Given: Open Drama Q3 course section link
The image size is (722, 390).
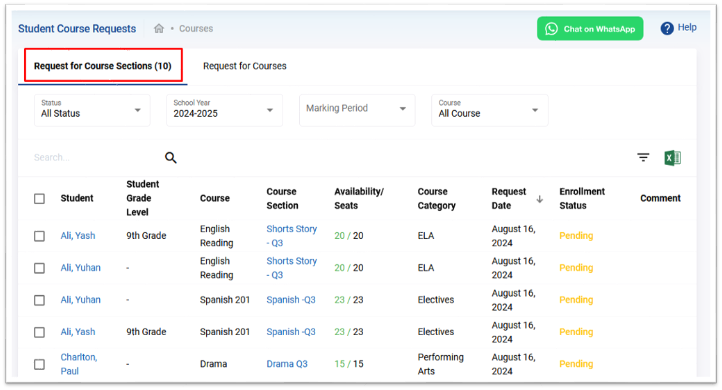Looking at the screenshot, I should 287,364.
